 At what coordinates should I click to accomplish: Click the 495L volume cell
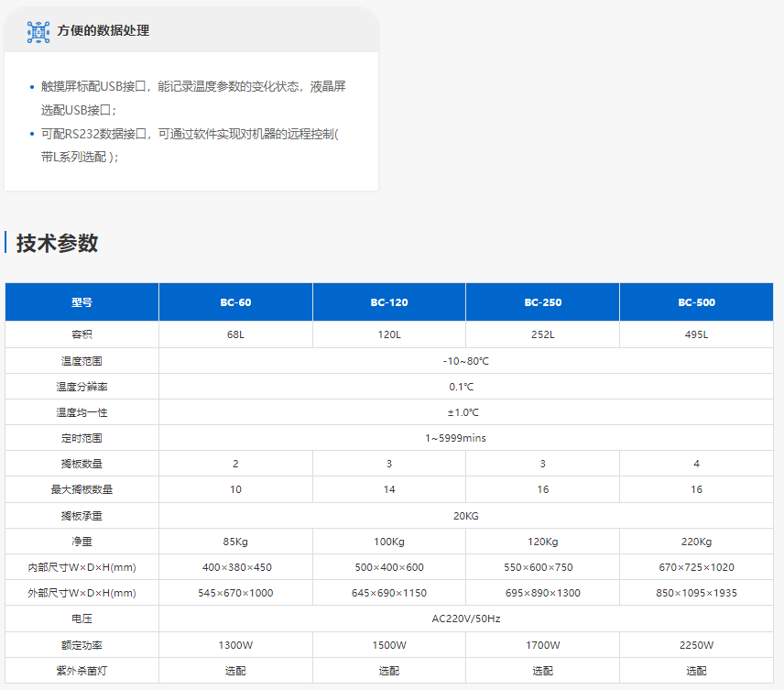point(696,335)
